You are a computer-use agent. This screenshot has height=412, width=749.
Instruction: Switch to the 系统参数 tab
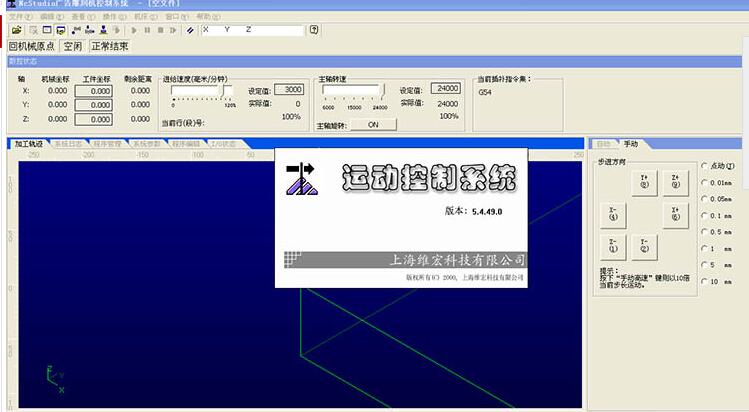[x=146, y=144]
